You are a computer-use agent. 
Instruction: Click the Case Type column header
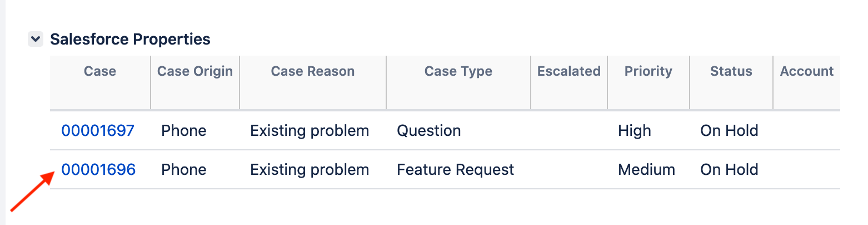tap(458, 71)
